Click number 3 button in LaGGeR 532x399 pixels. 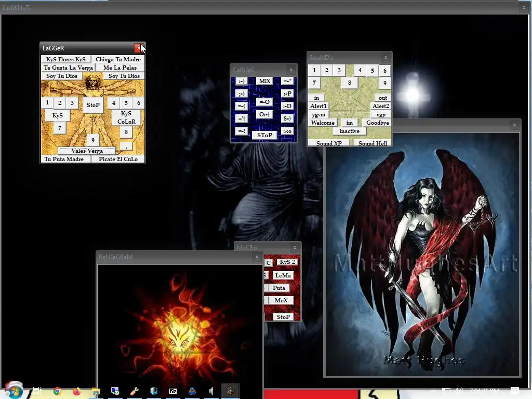[72, 103]
